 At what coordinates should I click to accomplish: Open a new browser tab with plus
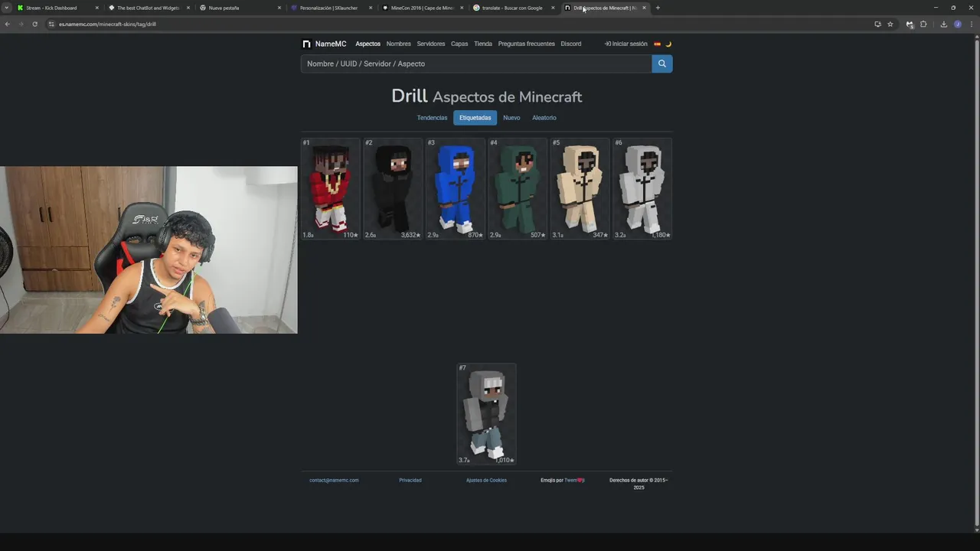[658, 8]
